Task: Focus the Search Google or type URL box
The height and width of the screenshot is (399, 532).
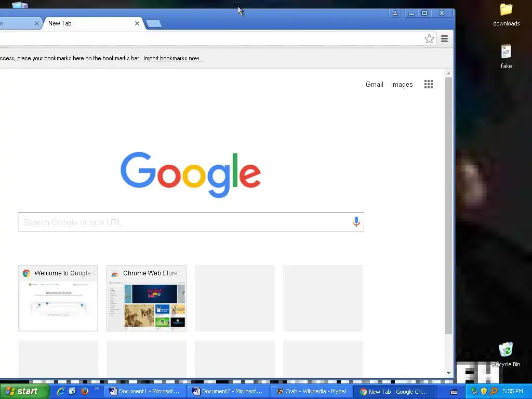Action: (191, 222)
